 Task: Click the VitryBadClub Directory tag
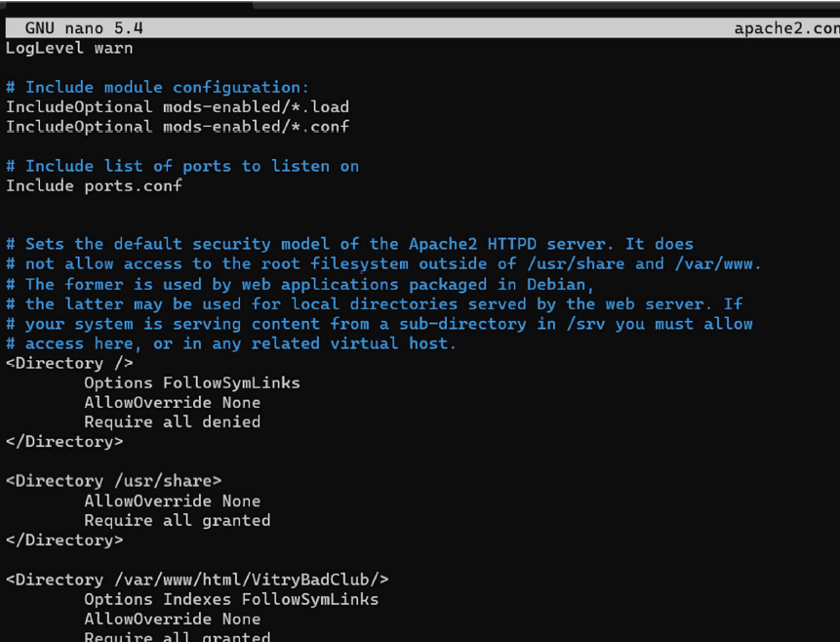point(197,580)
